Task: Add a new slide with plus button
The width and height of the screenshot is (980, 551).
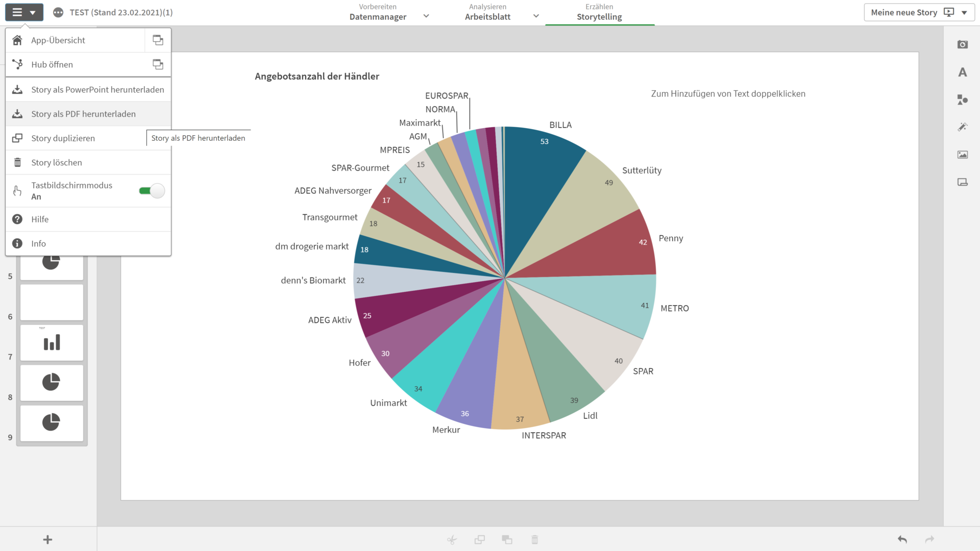Action: tap(47, 539)
